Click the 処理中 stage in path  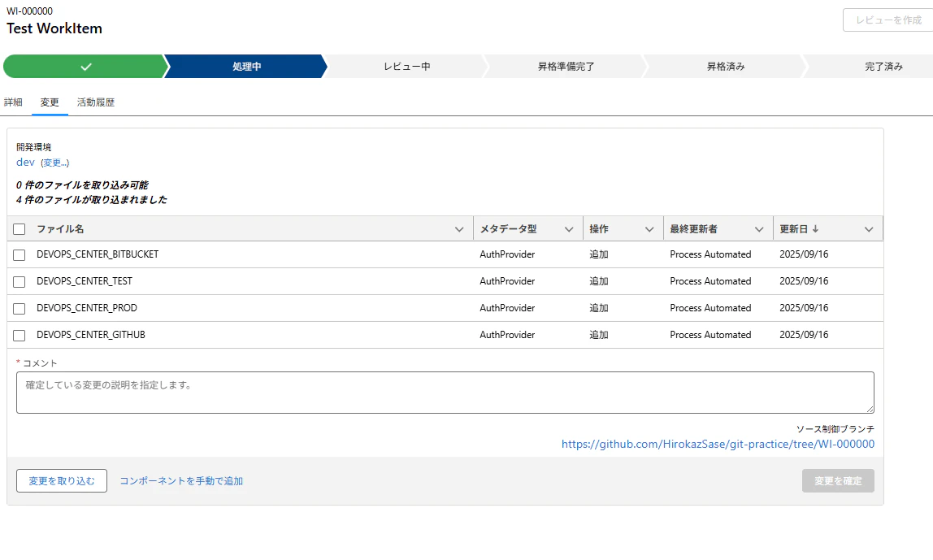[246, 67]
